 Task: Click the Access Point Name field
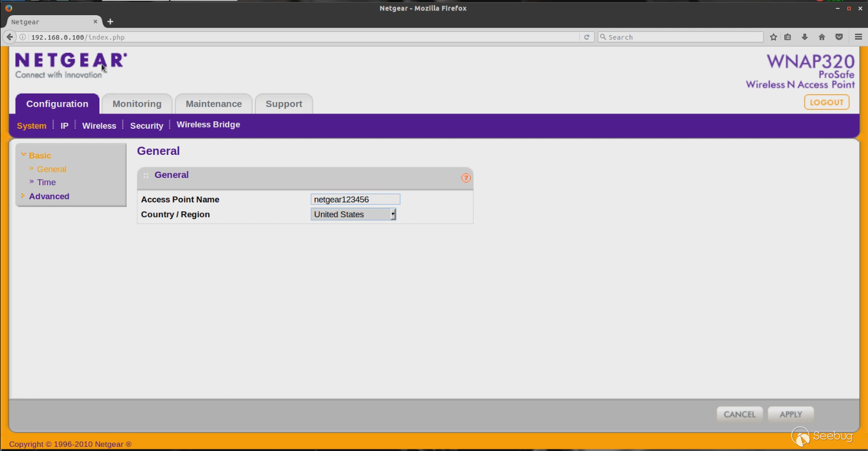[x=355, y=199]
